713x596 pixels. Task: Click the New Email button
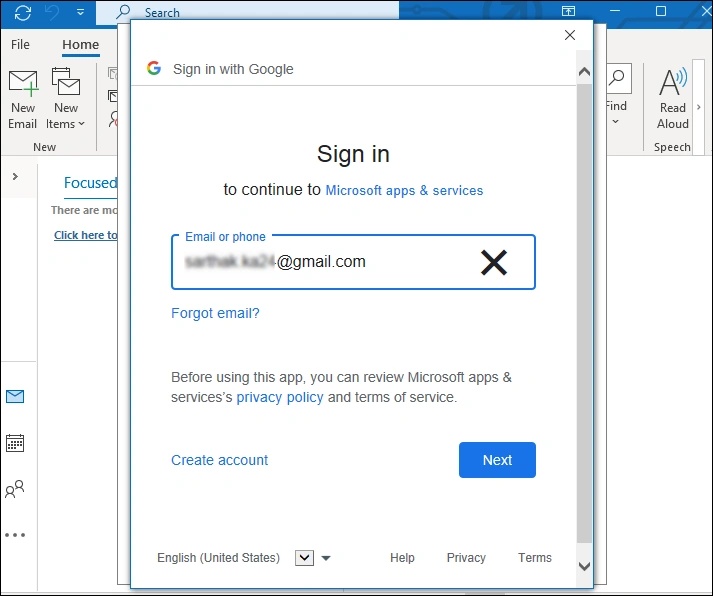[23, 100]
